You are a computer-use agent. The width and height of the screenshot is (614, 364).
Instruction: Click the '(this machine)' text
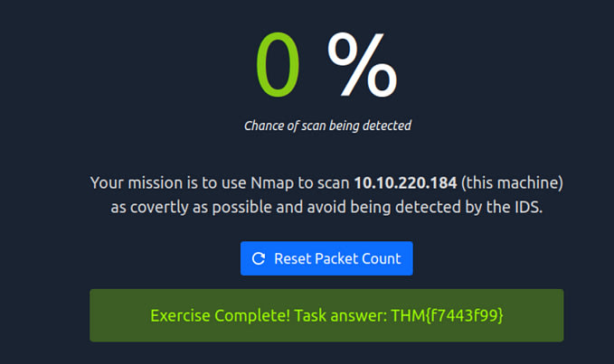click(x=513, y=183)
